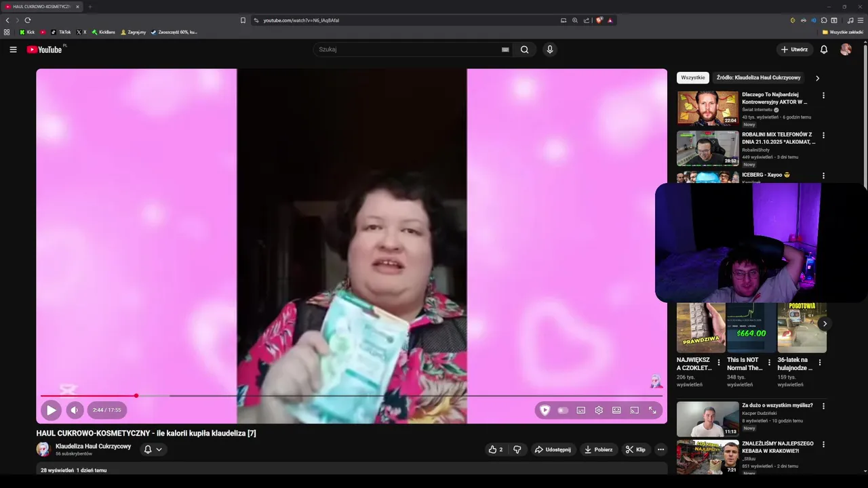The width and height of the screenshot is (868, 488).
Task: Open the Zagraj.my bookmark
Action: pos(133,32)
